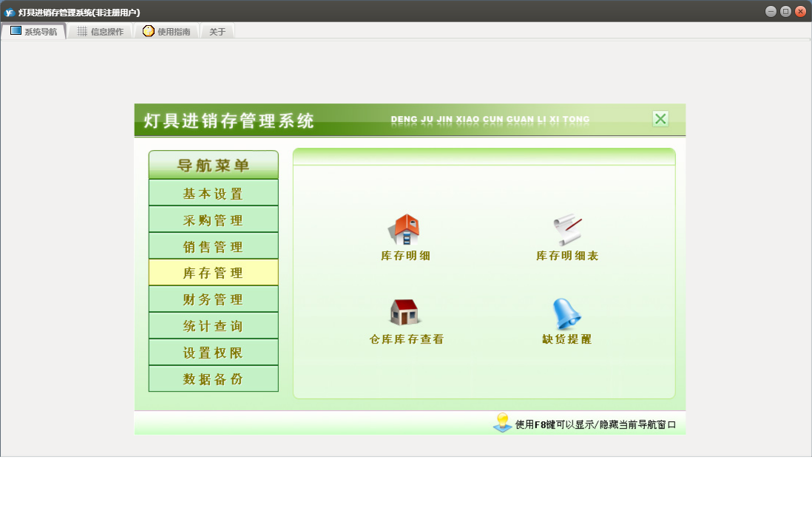The image size is (812, 527).
Task: Click the 库存明细表 text label
Action: [567, 256]
